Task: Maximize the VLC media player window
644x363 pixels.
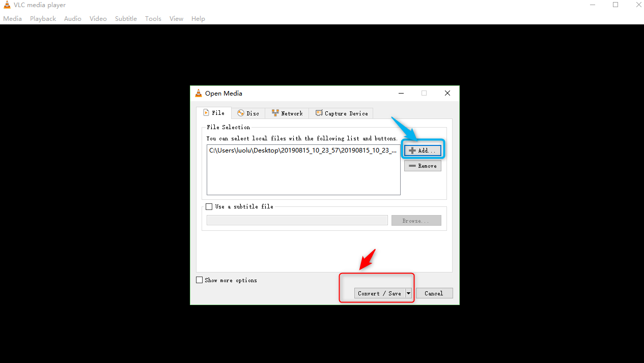Action: (615, 5)
